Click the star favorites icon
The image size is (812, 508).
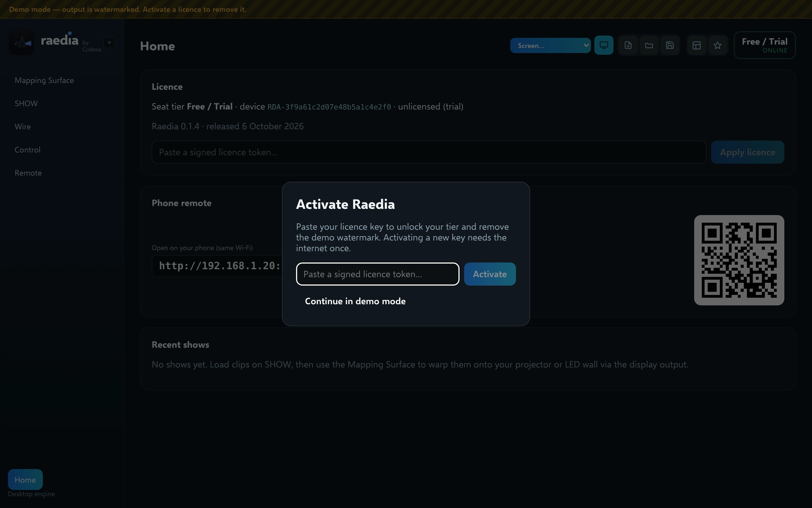(717, 45)
